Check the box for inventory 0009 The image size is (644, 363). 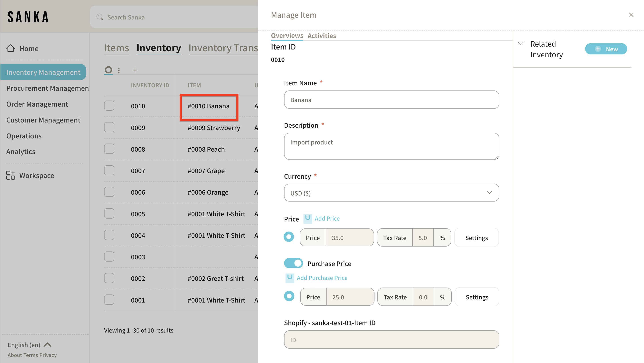(109, 127)
